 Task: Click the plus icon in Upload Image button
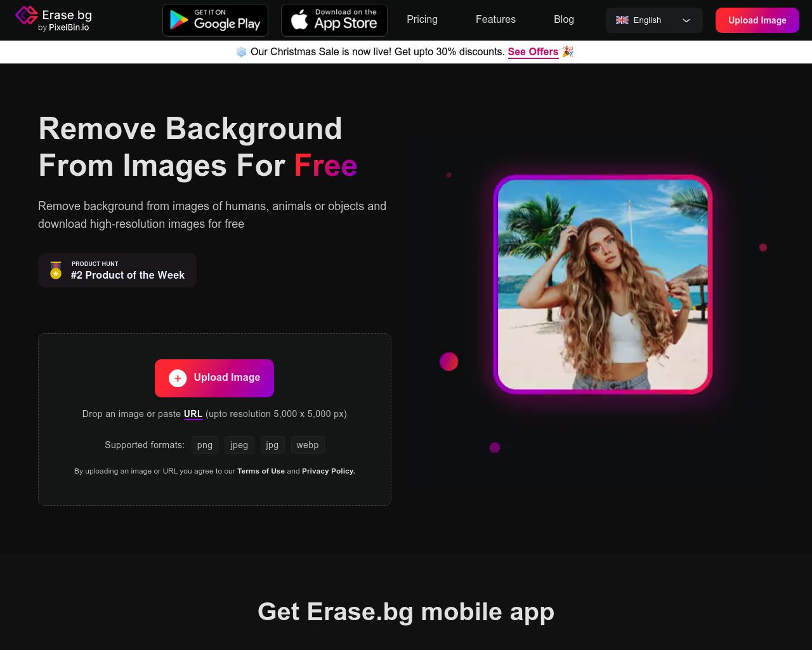coord(178,378)
